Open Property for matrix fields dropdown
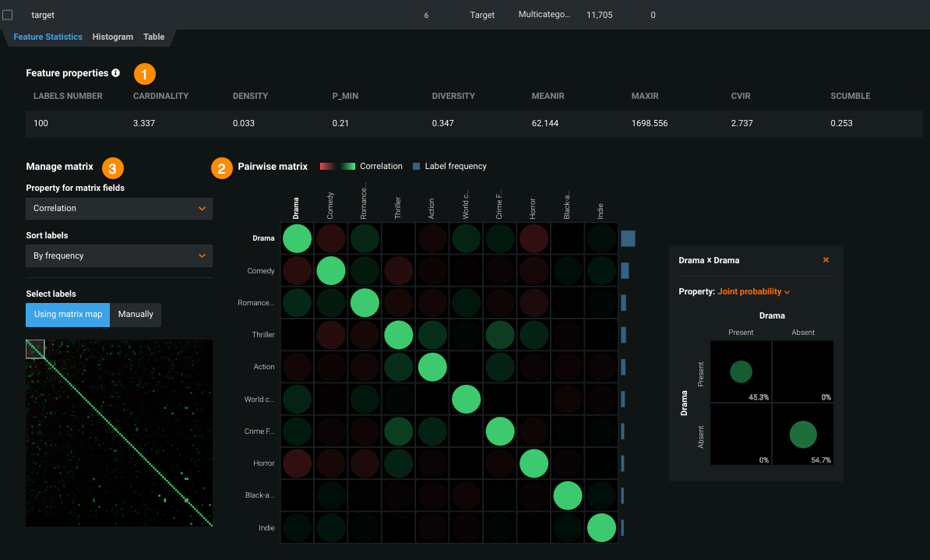Viewport: 930px width, 560px height. pos(119,209)
